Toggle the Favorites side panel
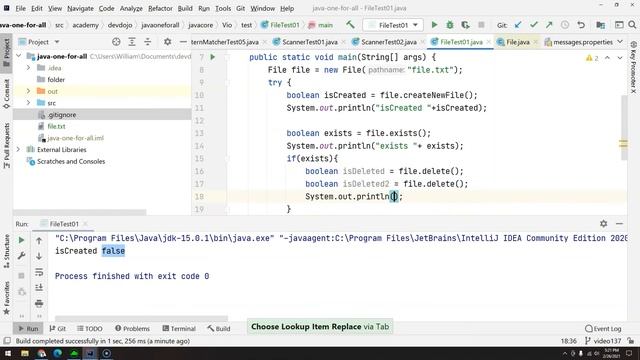The width and height of the screenshot is (640, 360). pyautogui.click(x=7, y=298)
